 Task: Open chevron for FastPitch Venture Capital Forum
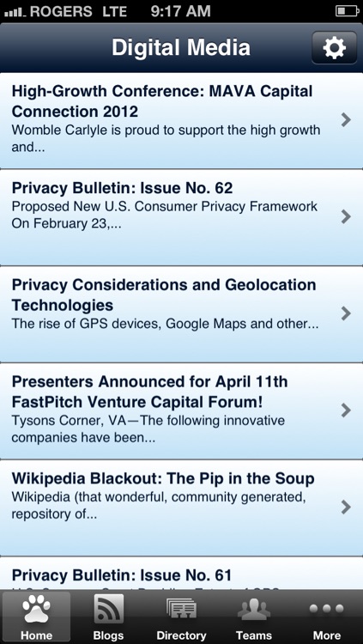tap(346, 410)
